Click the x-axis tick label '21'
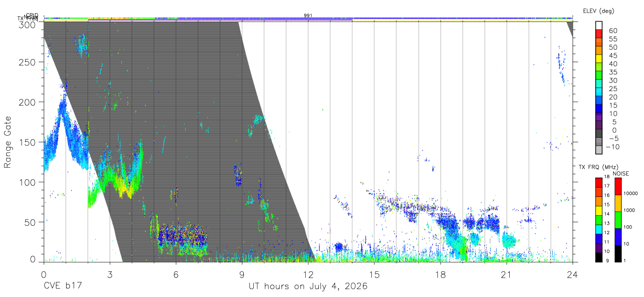Viewport: 644px width, 297px height. (x=506, y=274)
